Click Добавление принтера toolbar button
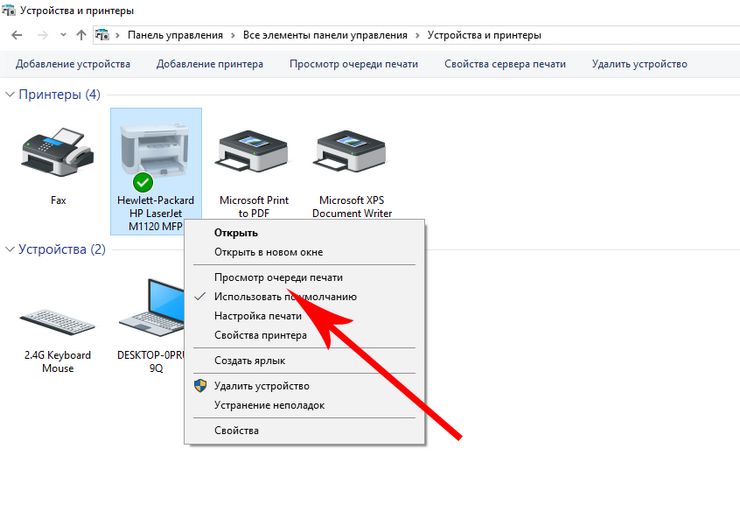Image resolution: width=740 pixels, height=526 pixels. click(210, 64)
